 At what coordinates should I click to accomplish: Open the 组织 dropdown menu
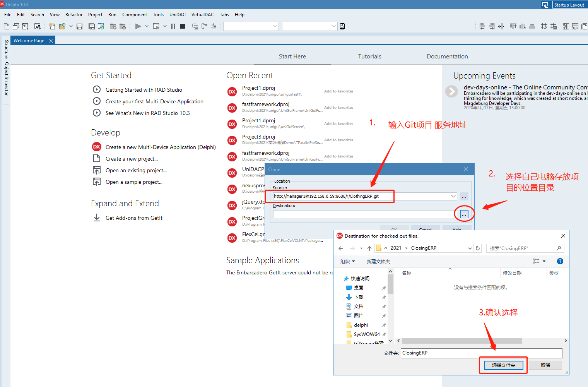347,262
